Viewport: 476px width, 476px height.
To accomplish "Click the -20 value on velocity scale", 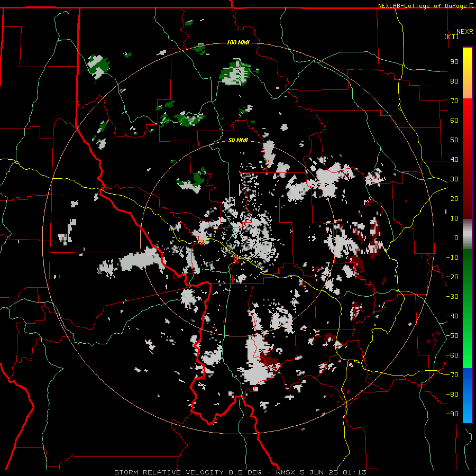I will (452, 277).
